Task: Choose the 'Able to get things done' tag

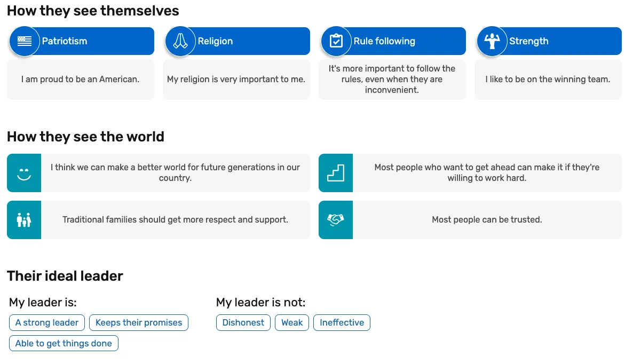Action: 64,343
